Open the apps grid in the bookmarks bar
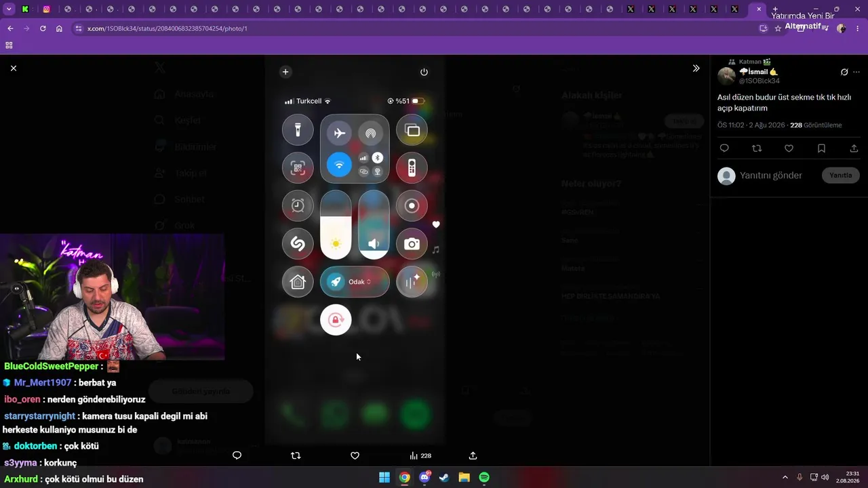This screenshot has width=868, height=488. (9, 45)
